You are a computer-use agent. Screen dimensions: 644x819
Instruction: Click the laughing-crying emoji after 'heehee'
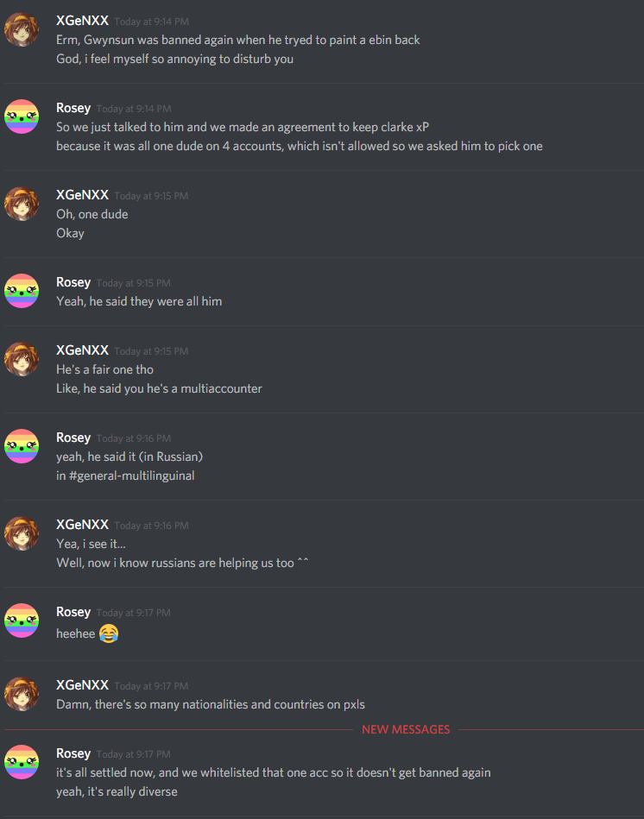pos(109,633)
